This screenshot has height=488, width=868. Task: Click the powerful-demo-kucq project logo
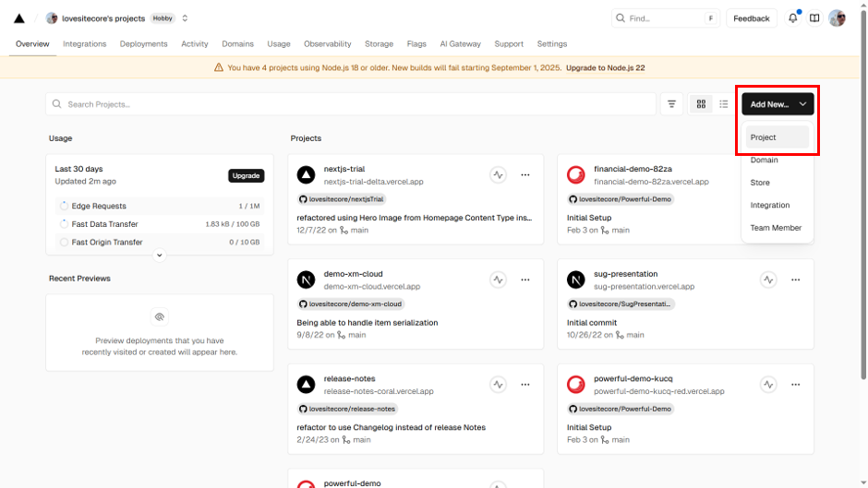[x=576, y=385]
